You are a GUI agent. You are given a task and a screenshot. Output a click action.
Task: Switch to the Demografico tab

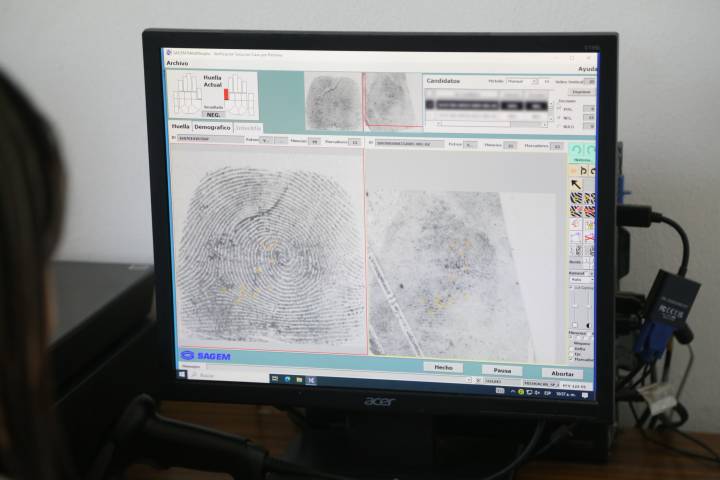pyautogui.click(x=212, y=128)
